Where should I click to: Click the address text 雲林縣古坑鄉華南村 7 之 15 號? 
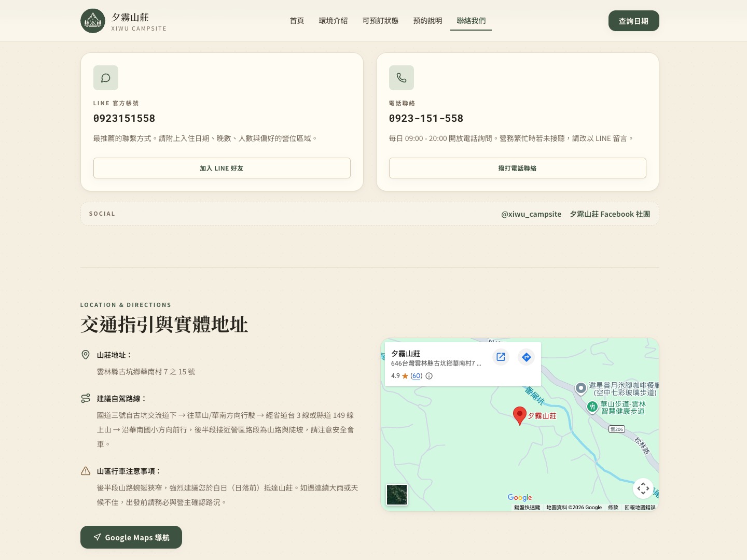click(146, 372)
